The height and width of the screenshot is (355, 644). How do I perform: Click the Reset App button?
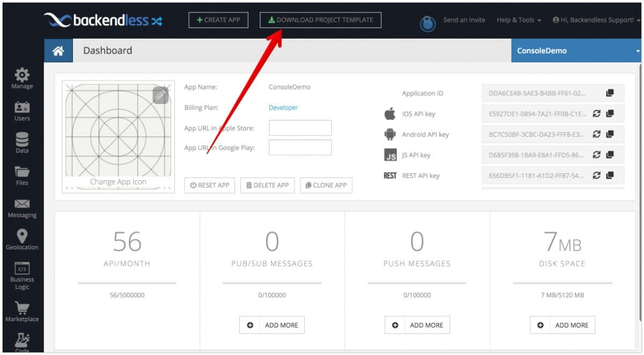tap(209, 185)
